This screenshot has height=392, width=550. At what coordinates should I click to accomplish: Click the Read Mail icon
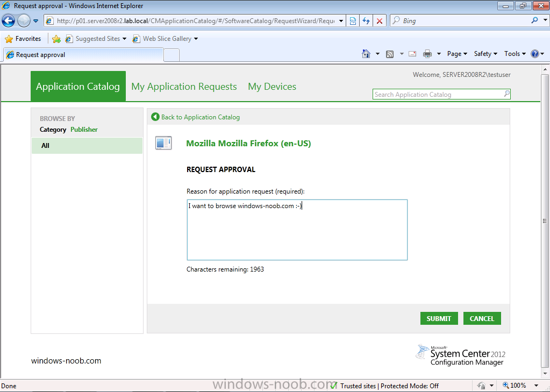pos(413,54)
